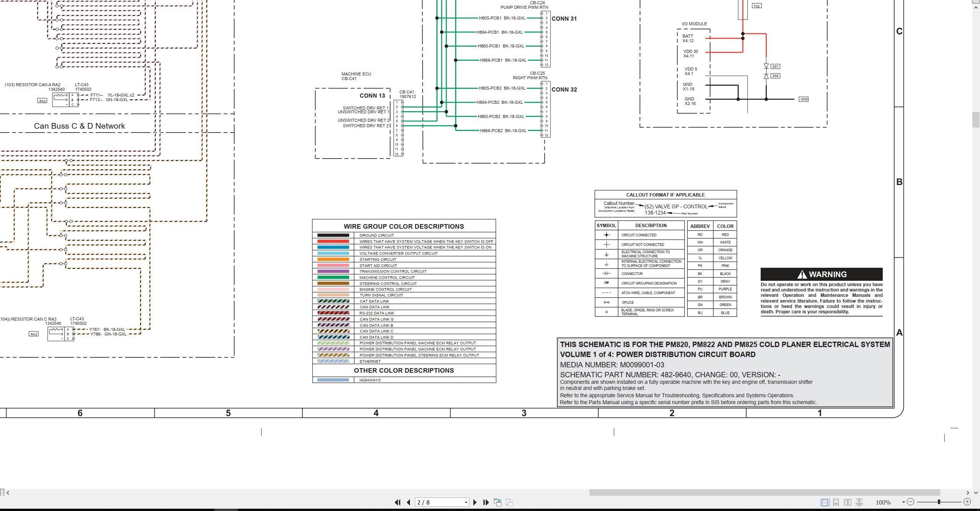980x511 pixels.
Task: Click the GROUND CIRCUIT black swatch
Action: click(333, 235)
